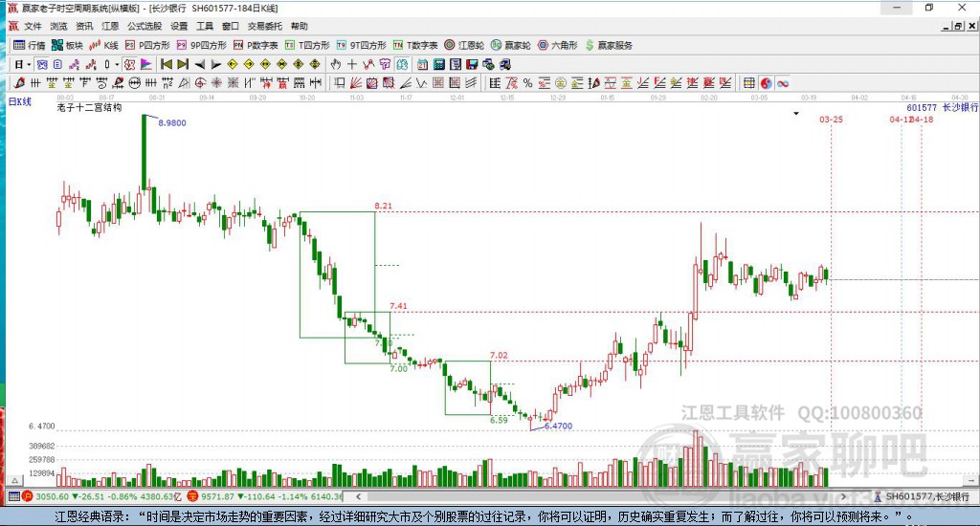Toggle the yin-yang taiji icon
This screenshot has width=980, height=526.
tap(766, 83)
